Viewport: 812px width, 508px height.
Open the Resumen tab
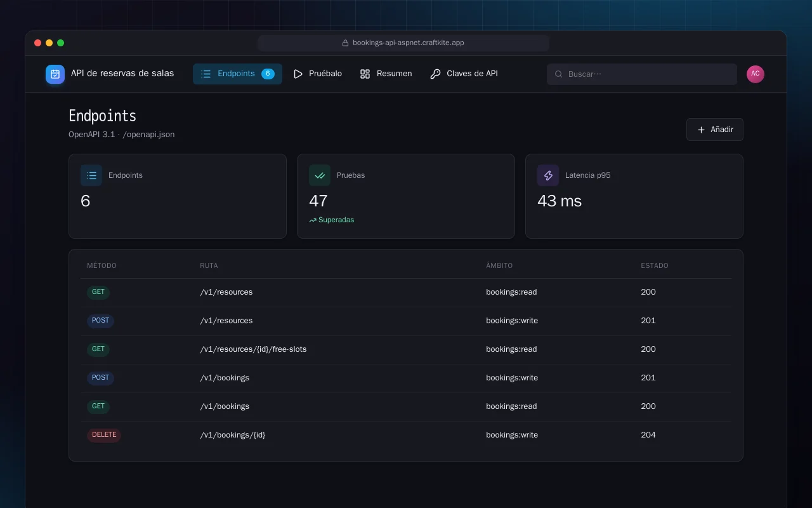click(386, 74)
